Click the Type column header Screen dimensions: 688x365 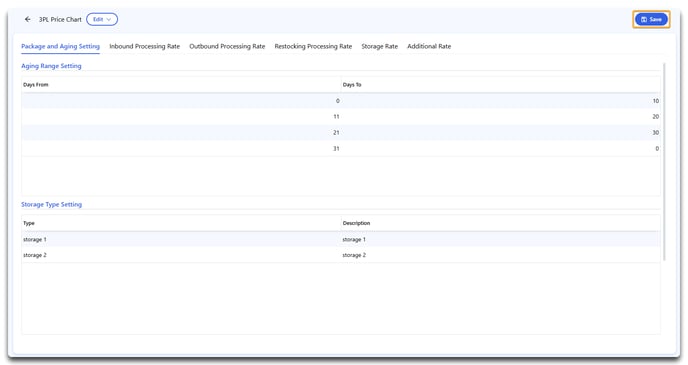coord(181,223)
